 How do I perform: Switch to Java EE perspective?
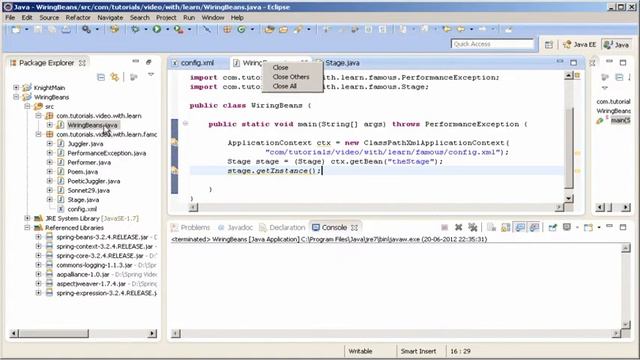click(x=580, y=45)
